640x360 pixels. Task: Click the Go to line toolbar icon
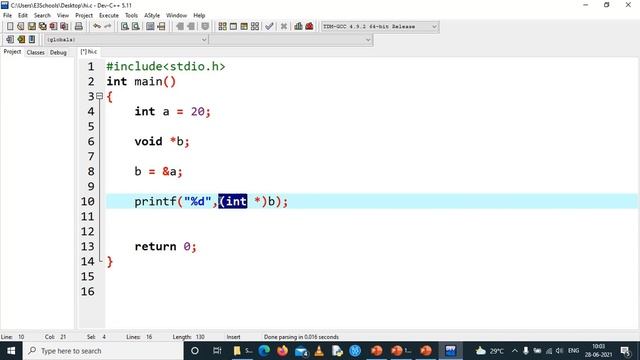161,27
